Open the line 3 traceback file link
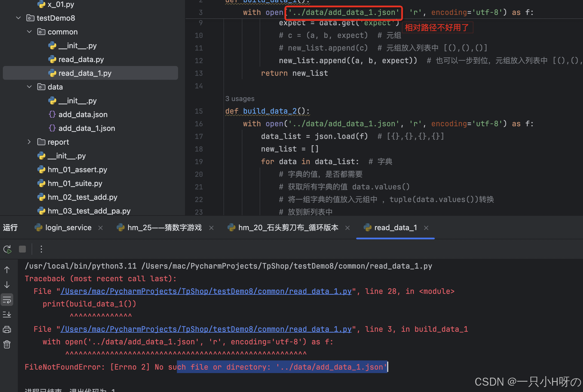583x392 pixels. [x=206, y=329]
